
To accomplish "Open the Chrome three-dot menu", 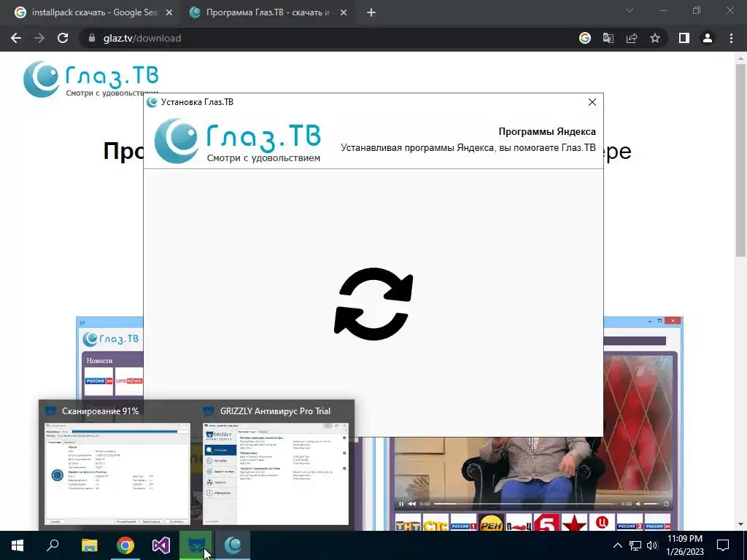I will pos(731,38).
